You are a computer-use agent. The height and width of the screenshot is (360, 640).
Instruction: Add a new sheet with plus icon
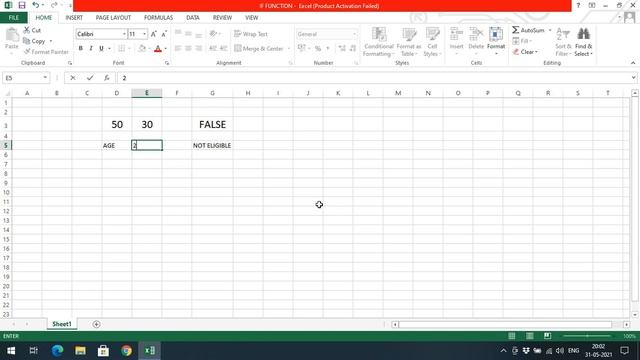pyautogui.click(x=96, y=324)
